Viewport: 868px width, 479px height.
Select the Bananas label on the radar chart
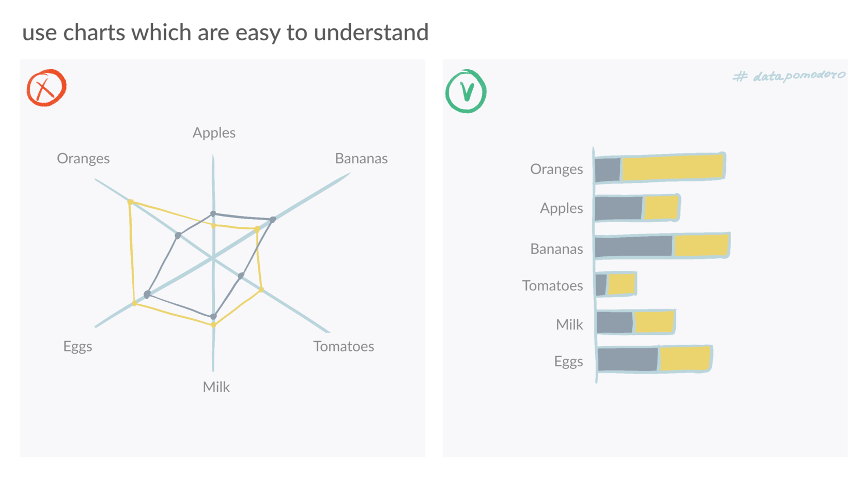point(361,159)
